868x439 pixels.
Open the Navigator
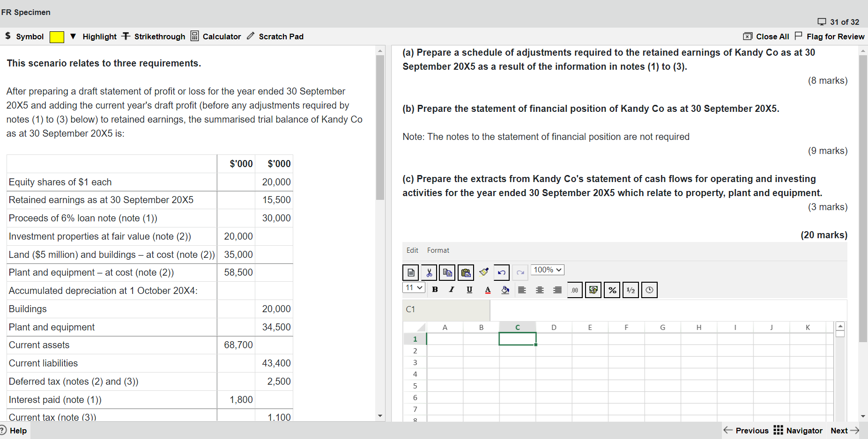click(798, 431)
